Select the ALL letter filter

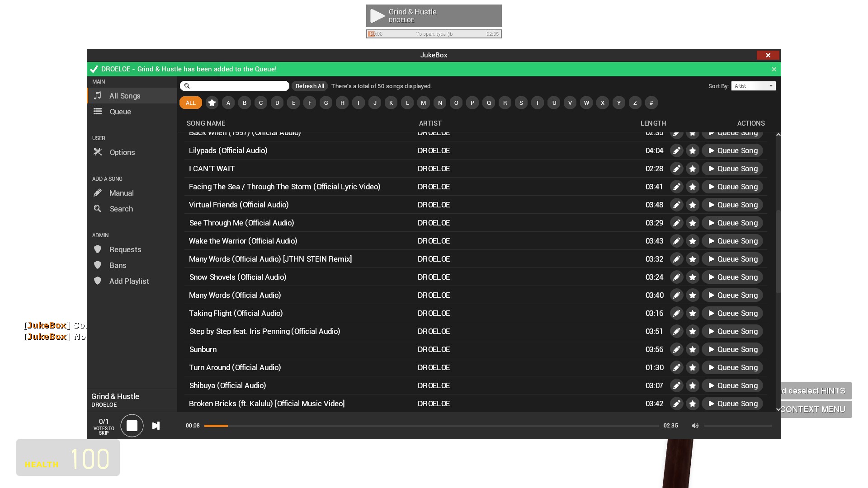[x=191, y=103]
